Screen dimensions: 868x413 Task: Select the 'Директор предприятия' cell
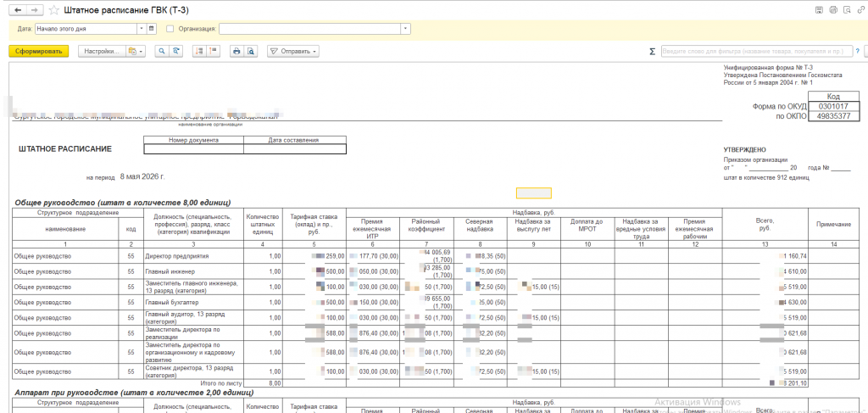[194, 256]
